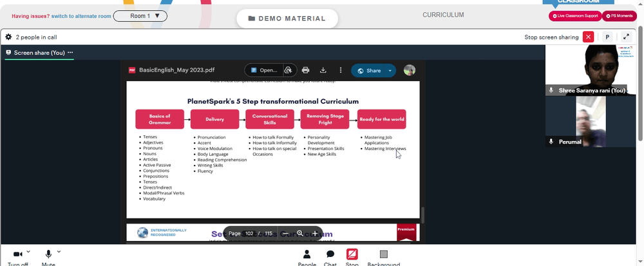The width and height of the screenshot is (644, 266).
Task: Click the 'Mastering Interviews' bullet text
Action: (385, 149)
